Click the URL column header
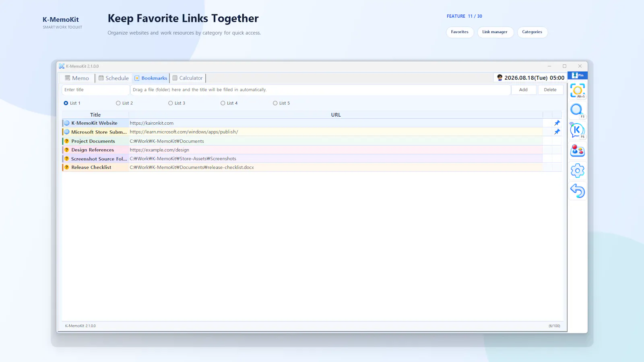 pyautogui.click(x=336, y=115)
